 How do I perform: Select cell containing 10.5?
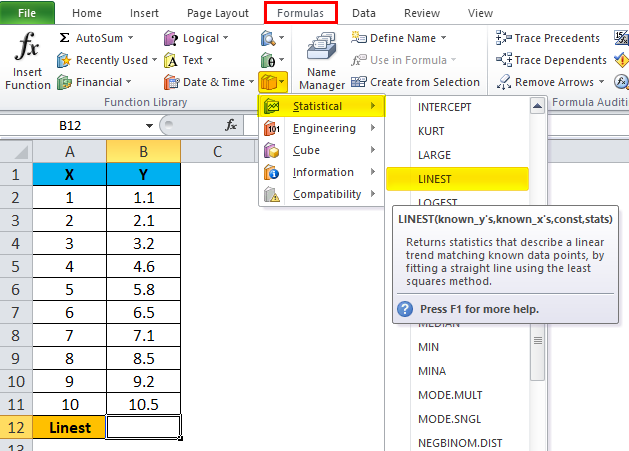click(x=143, y=404)
